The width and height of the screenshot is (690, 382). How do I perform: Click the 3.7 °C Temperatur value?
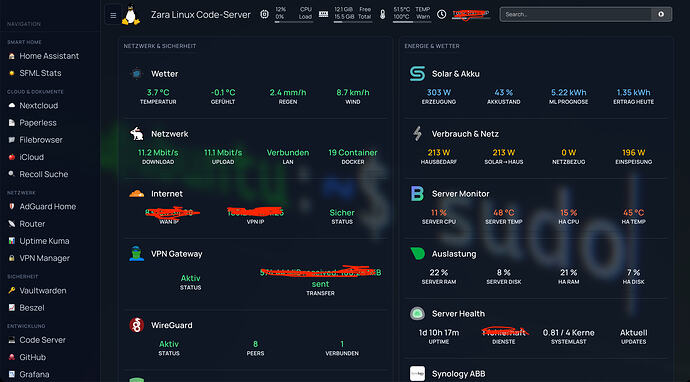pyautogui.click(x=158, y=92)
